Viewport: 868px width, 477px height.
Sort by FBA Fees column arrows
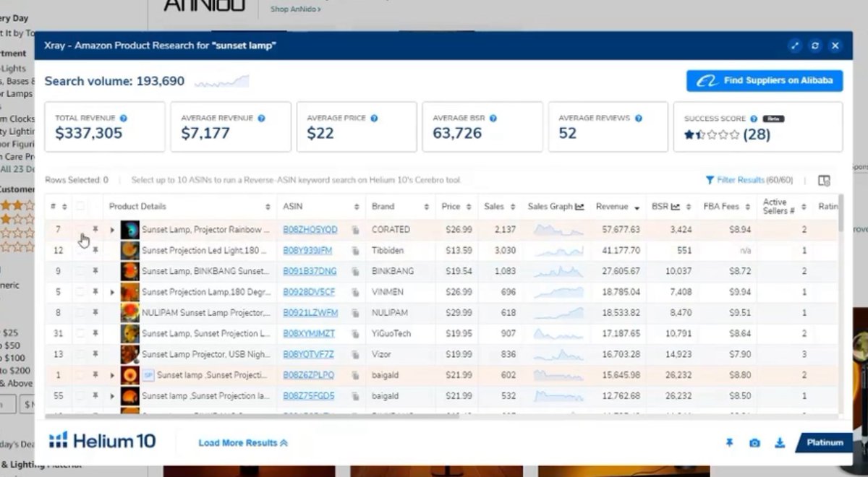(747, 207)
